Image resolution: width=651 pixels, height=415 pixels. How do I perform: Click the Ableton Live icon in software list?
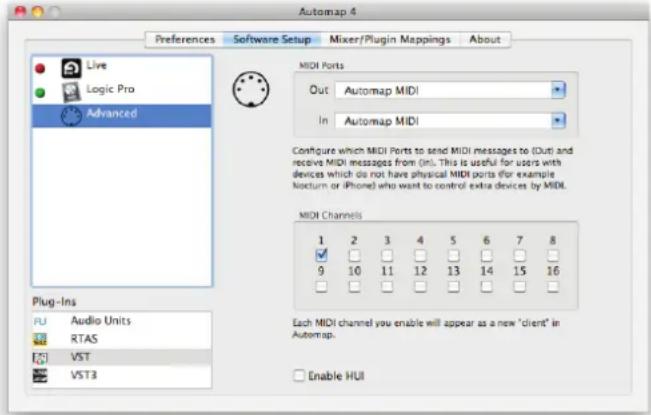[71, 68]
